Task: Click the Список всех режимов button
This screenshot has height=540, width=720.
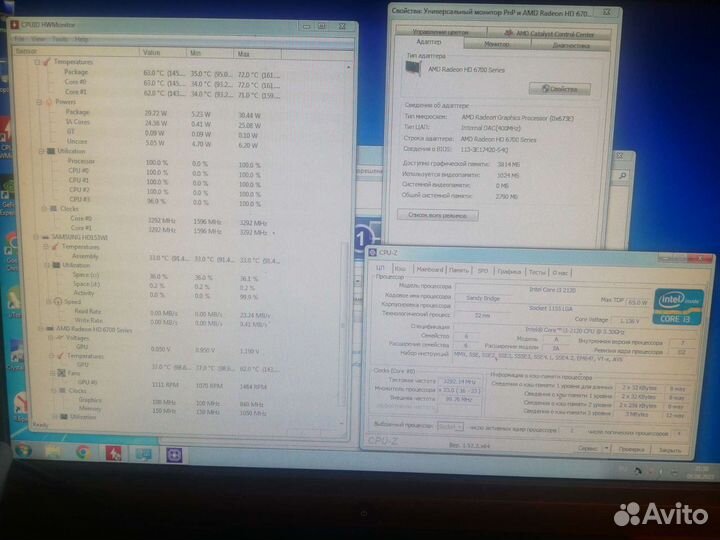Action: click(438, 215)
